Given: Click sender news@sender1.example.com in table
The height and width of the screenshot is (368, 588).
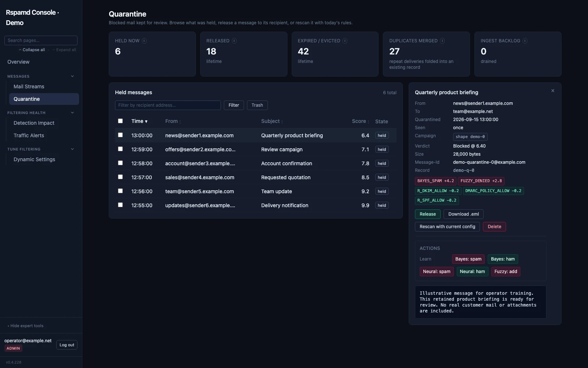Looking at the screenshot, I should (199, 135).
